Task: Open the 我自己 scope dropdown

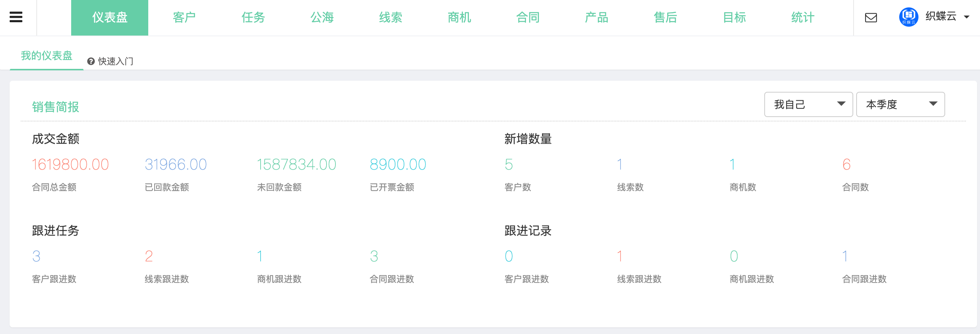Action: click(x=808, y=104)
